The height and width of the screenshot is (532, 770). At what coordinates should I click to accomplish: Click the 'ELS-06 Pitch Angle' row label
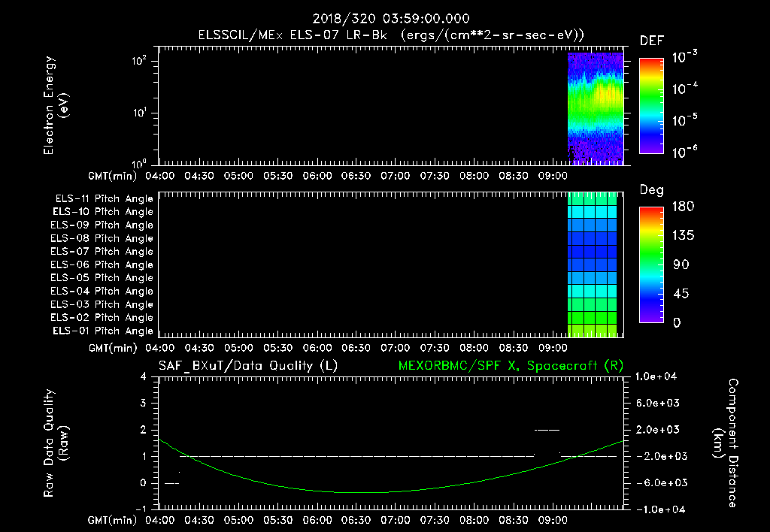[102, 265]
